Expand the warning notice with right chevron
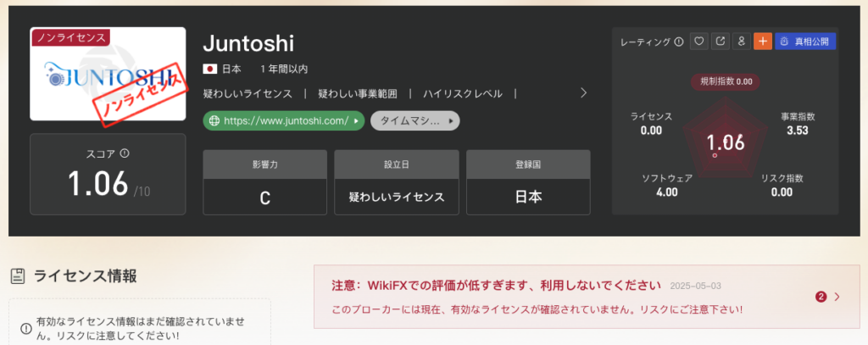Viewport: 868px width, 345px height. (x=837, y=297)
